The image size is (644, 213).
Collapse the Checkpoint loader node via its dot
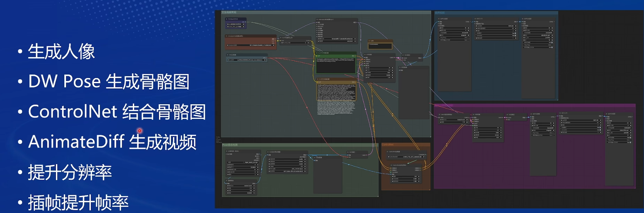227,36
